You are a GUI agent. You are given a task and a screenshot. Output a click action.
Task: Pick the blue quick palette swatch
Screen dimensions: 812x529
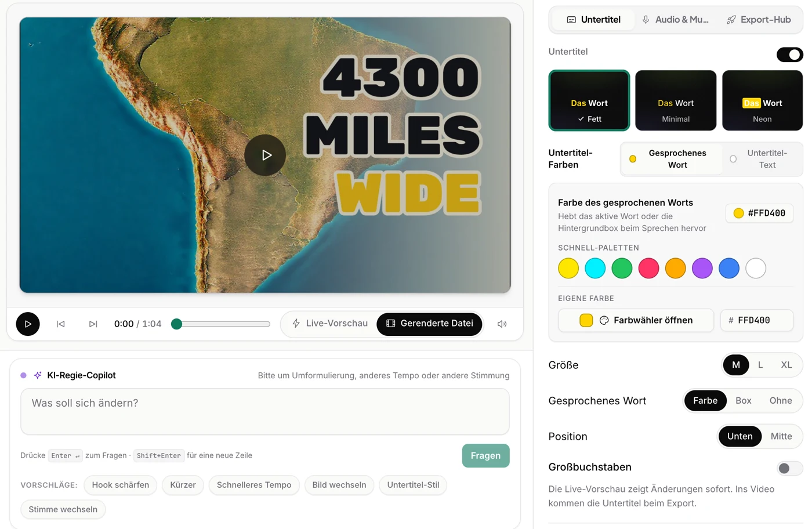click(x=729, y=268)
